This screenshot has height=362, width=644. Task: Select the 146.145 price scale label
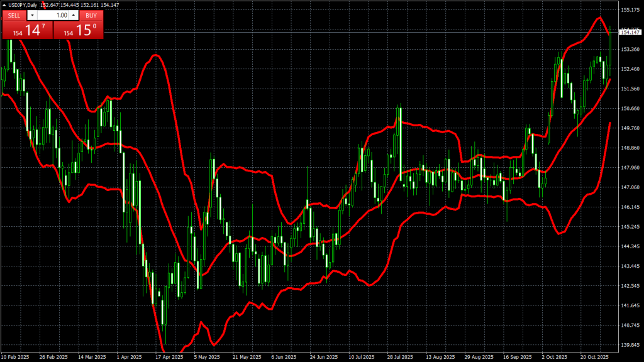coord(630,207)
